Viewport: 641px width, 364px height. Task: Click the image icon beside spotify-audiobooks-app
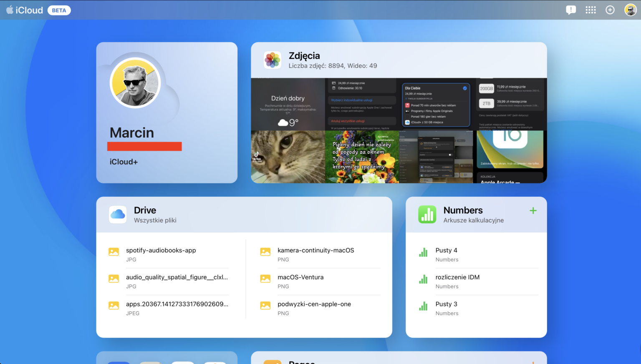114,251
